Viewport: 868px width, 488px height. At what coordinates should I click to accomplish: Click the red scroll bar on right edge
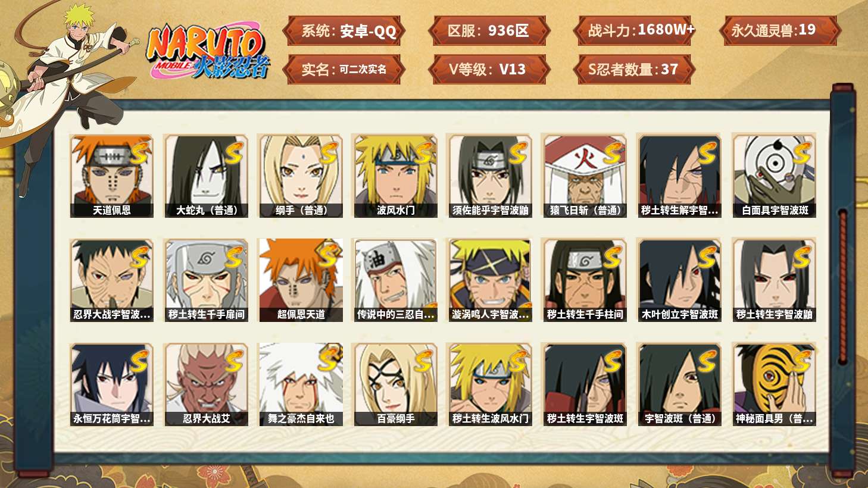click(842, 286)
